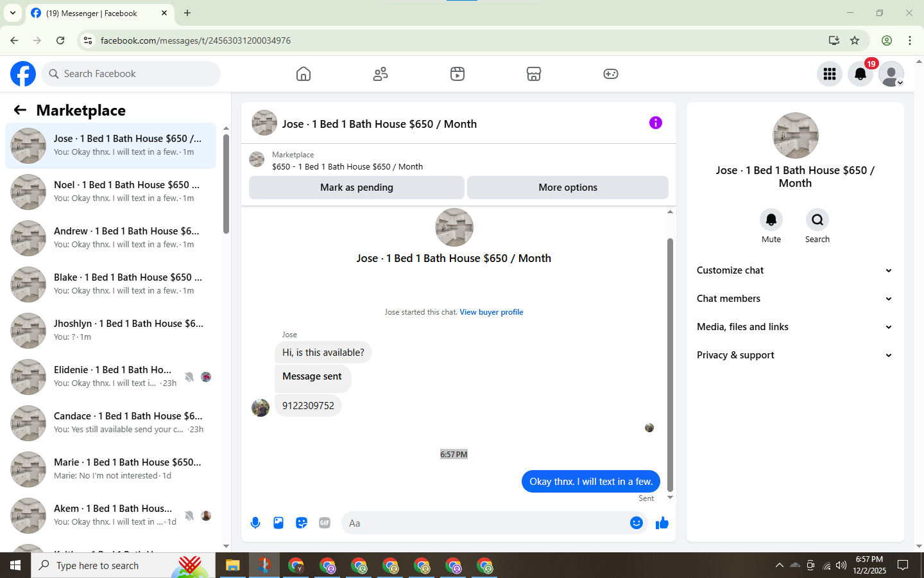Viewport: 924px width, 578px height.
Task: Choose a GIF icon
Action: (x=325, y=523)
